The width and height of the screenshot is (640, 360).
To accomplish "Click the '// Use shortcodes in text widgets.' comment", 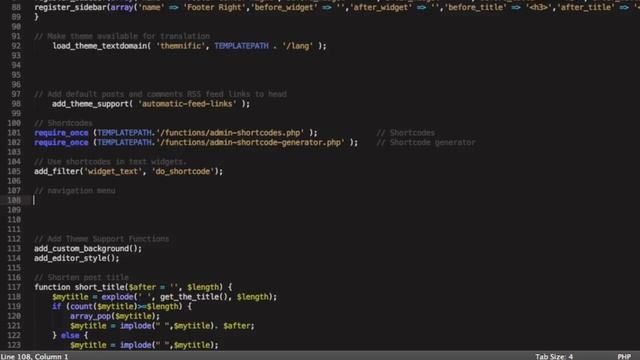I will [111, 162].
